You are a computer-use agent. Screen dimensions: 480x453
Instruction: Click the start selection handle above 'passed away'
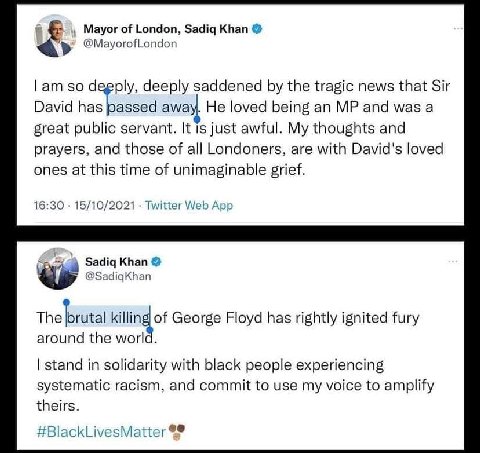click(x=107, y=90)
